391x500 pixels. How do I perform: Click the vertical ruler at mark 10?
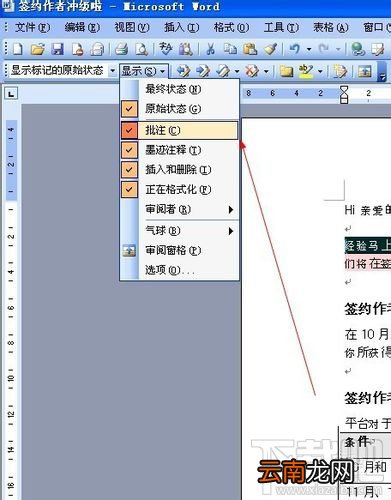[11, 378]
